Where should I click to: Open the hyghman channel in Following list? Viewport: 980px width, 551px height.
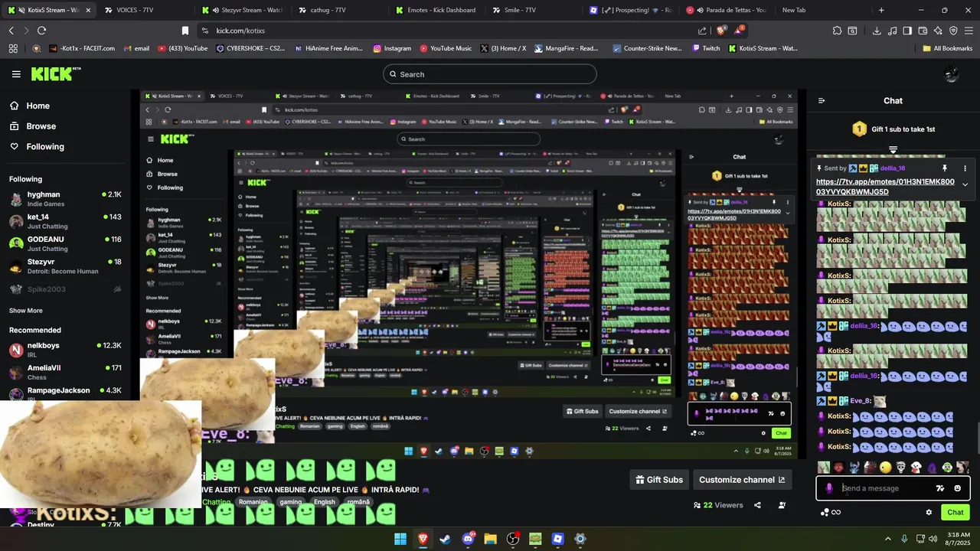pyautogui.click(x=65, y=199)
